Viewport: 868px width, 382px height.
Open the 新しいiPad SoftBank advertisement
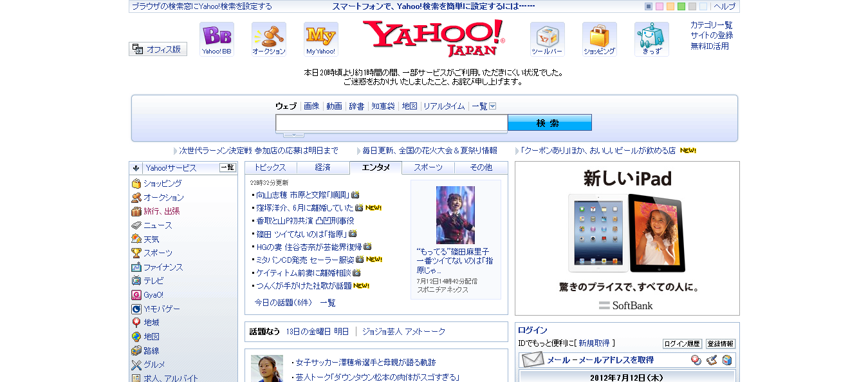[627, 238]
